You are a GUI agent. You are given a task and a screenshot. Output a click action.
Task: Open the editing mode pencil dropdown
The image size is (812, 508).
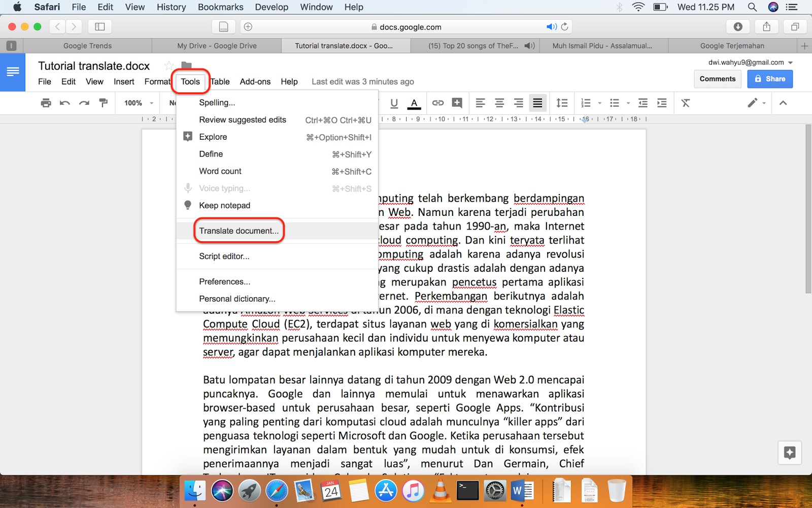756,103
